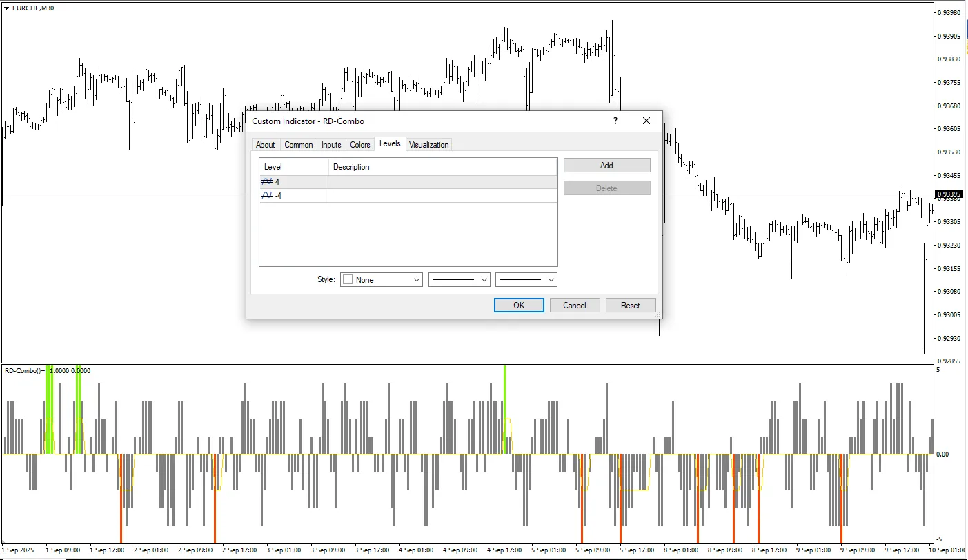This screenshot has height=560, width=968.
Task: Open the Common tab
Action: 299,145
